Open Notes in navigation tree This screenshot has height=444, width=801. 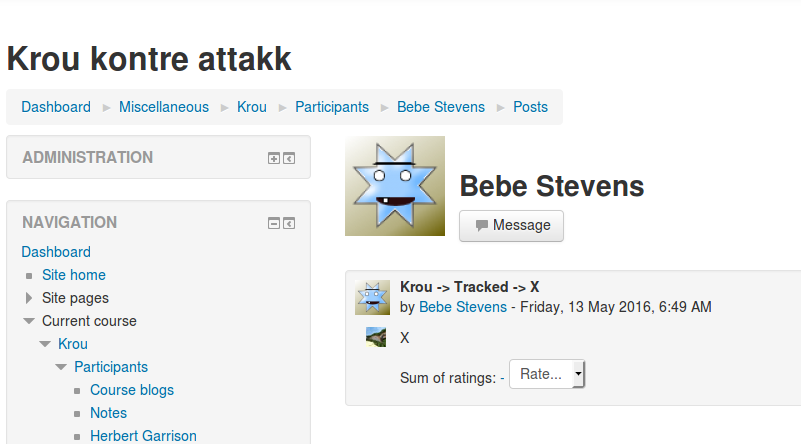pos(108,413)
